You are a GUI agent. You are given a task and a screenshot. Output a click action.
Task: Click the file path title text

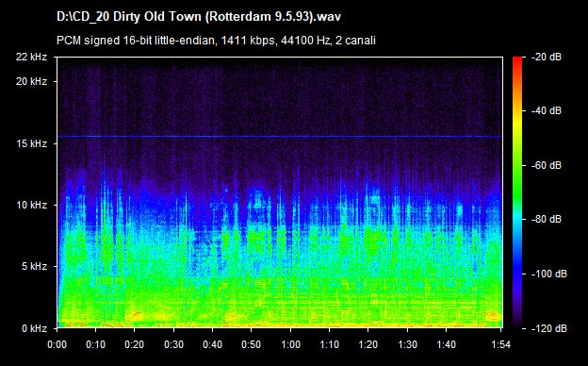click(x=199, y=17)
